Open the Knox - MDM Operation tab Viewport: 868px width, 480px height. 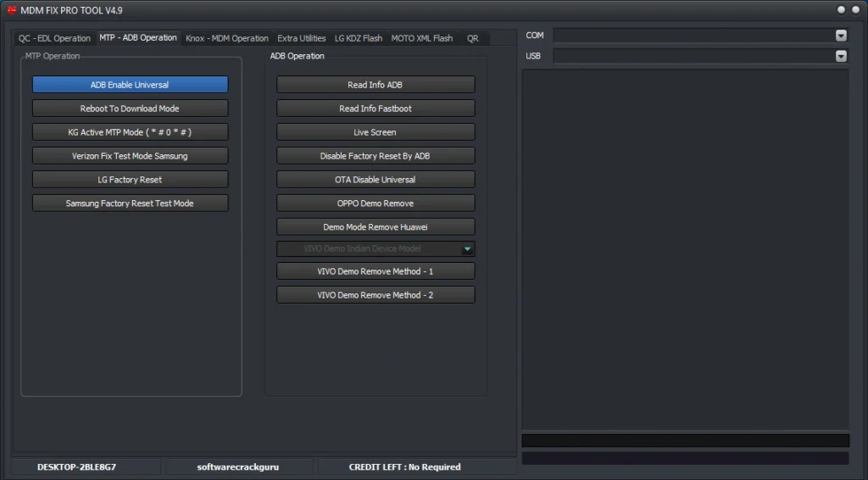(227, 38)
